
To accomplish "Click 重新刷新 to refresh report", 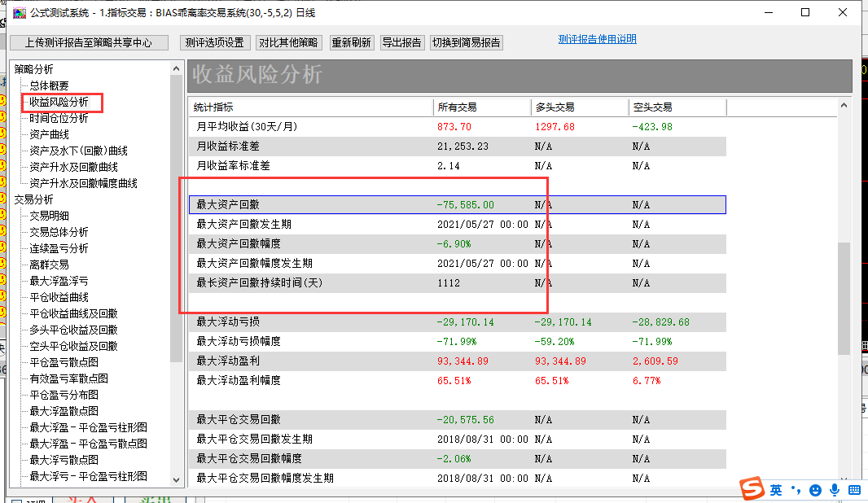I will [x=352, y=42].
